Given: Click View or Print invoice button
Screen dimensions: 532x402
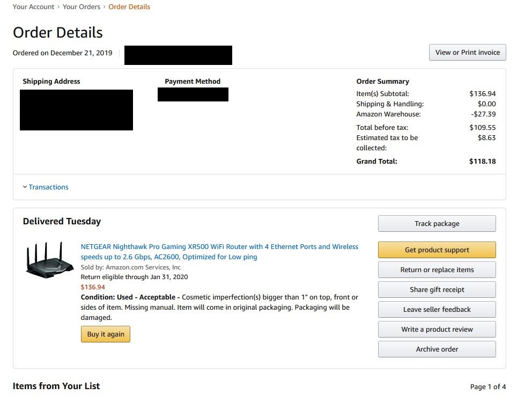Looking at the screenshot, I should point(467,53).
